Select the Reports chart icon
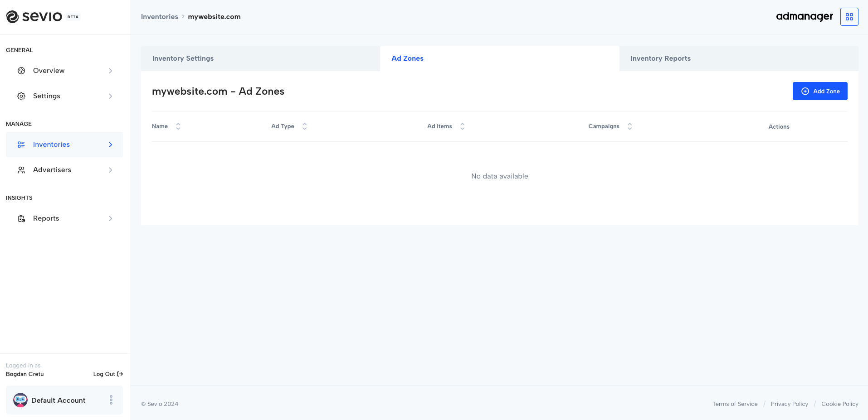The height and width of the screenshot is (420, 868). point(21,218)
